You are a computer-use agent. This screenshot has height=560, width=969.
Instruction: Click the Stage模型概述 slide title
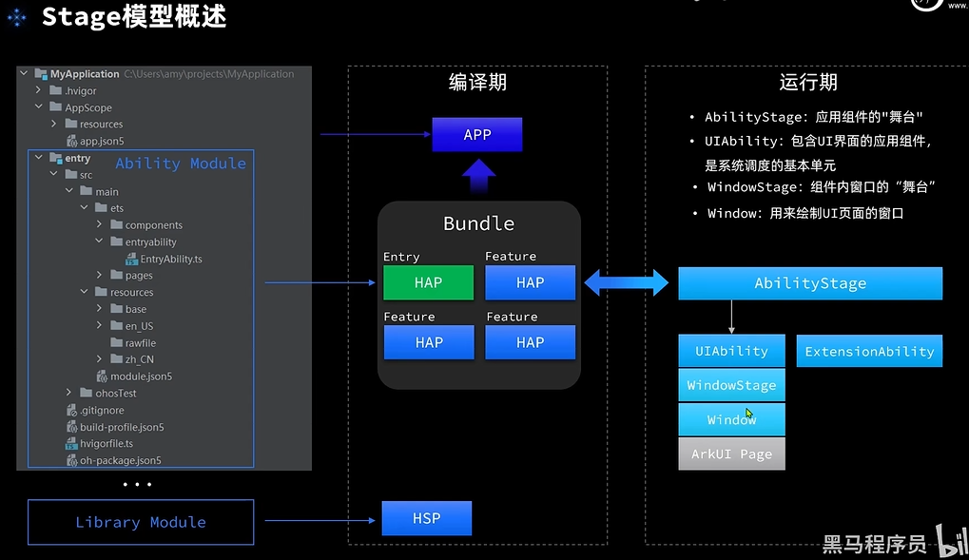134,17
